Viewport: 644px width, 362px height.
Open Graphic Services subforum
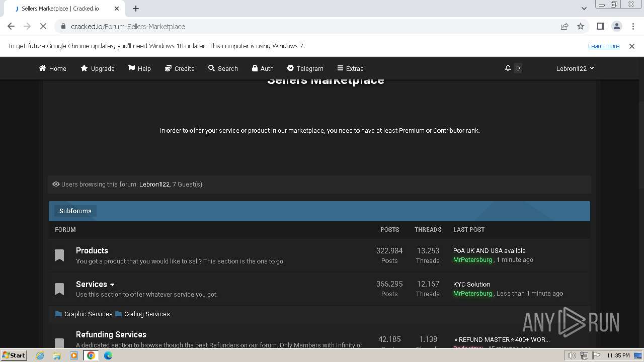point(88,314)
